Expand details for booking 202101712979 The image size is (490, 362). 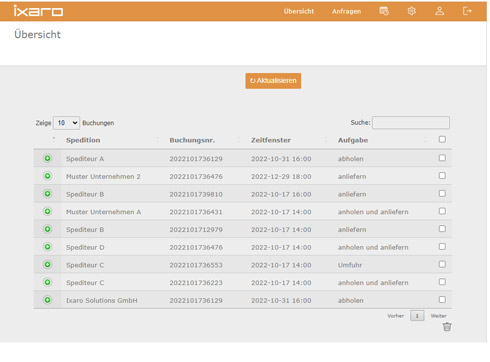[x=48, y=229]
